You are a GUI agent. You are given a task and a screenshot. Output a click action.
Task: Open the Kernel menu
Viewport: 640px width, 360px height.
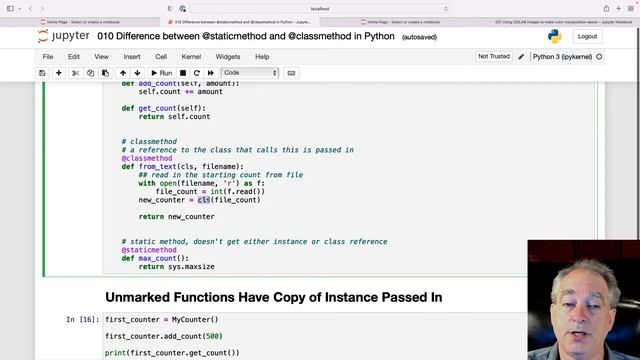click(x=191, y=57)
